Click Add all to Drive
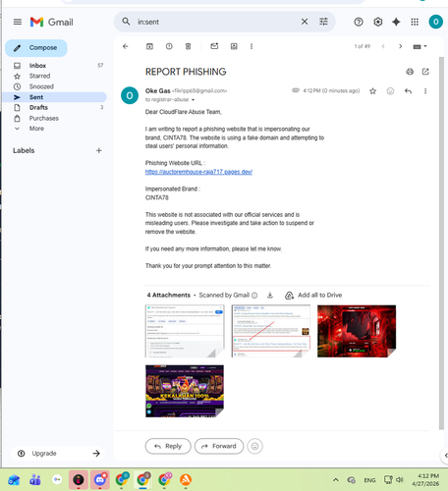The width and height of the screenshot is (448, 491). (313, 296)
